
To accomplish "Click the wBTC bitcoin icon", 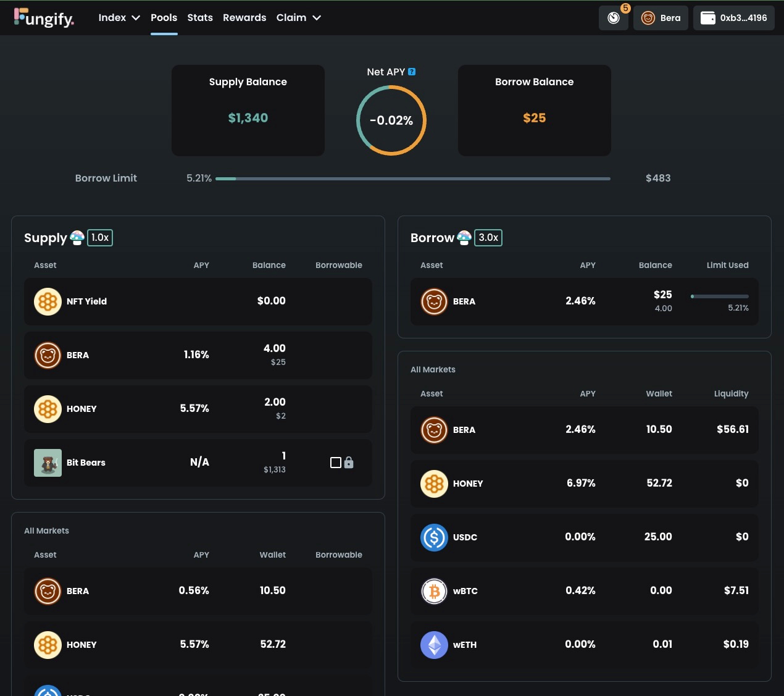I will click(434, 591).
